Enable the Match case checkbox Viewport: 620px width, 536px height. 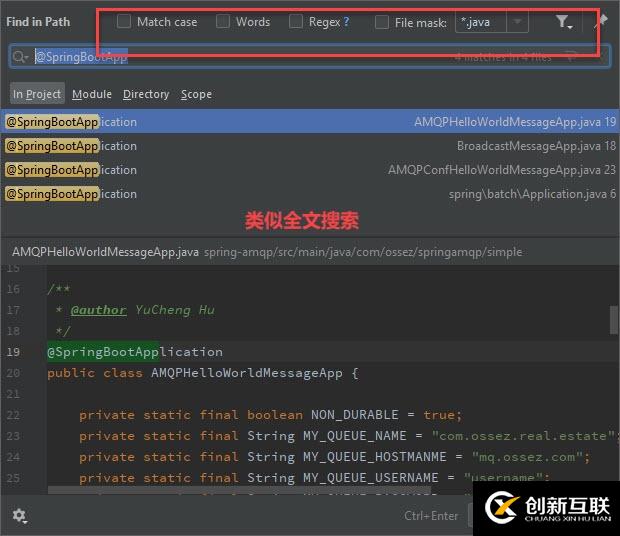[x=124, y=21]
